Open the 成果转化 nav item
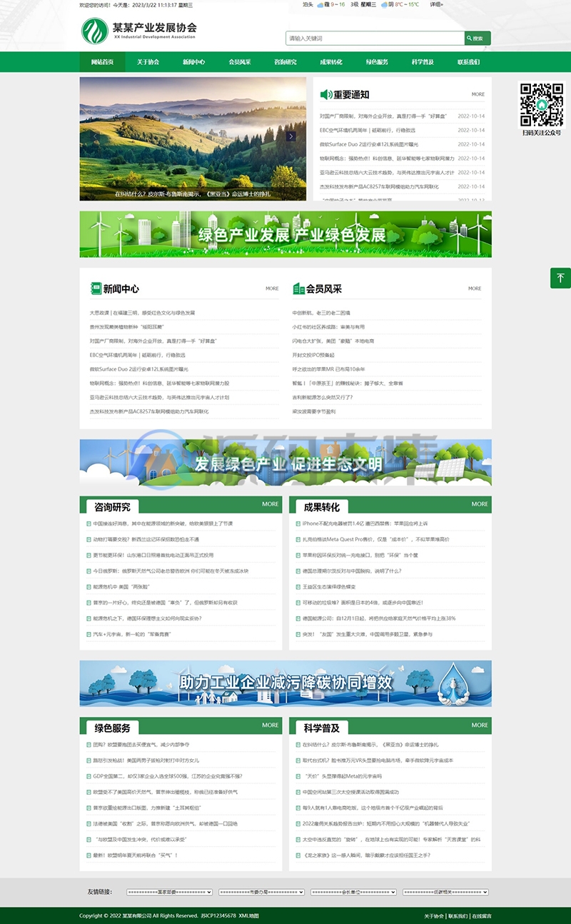The image size is (571, 924). (x=331, y=62)
